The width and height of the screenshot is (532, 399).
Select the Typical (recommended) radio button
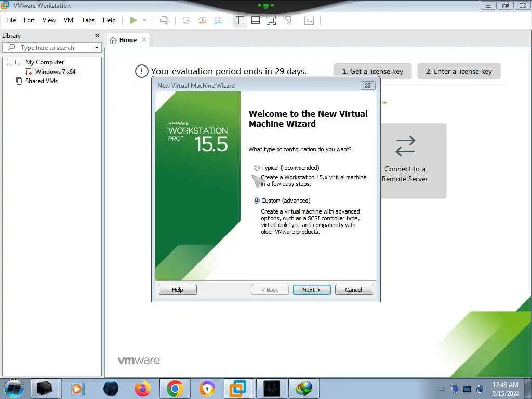tap(257, 168)
